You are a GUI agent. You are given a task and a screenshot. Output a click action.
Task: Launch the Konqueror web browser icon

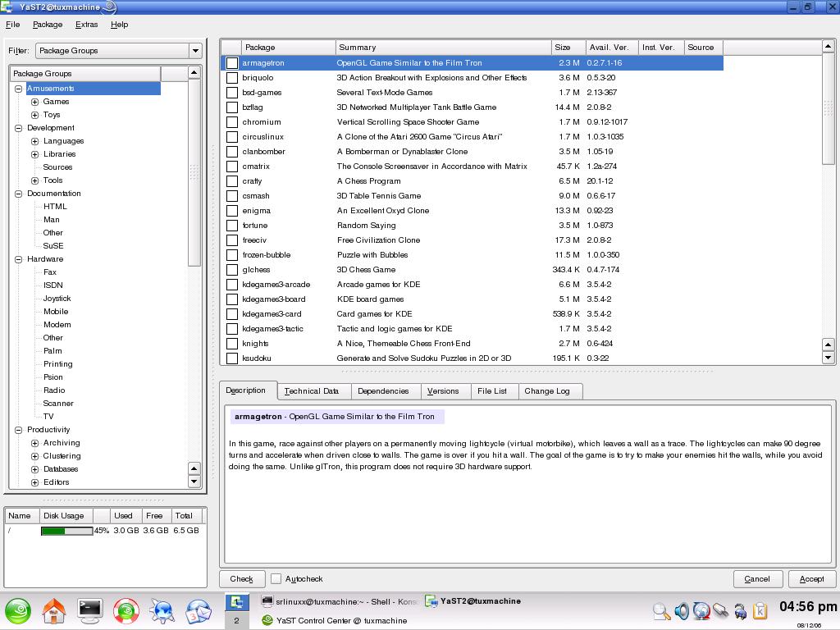tap(162, 610)
